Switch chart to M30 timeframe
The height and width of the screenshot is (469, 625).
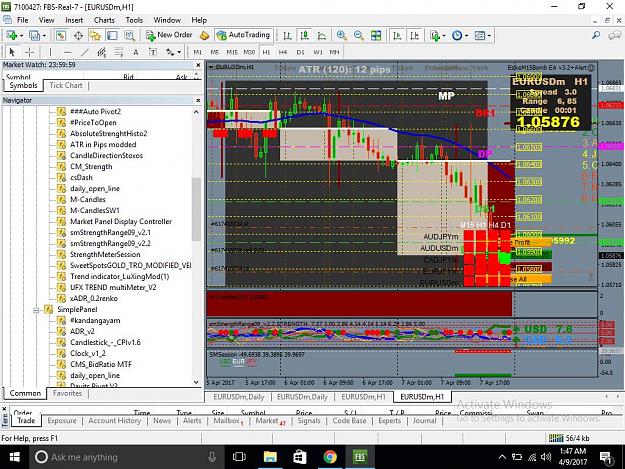249,52
